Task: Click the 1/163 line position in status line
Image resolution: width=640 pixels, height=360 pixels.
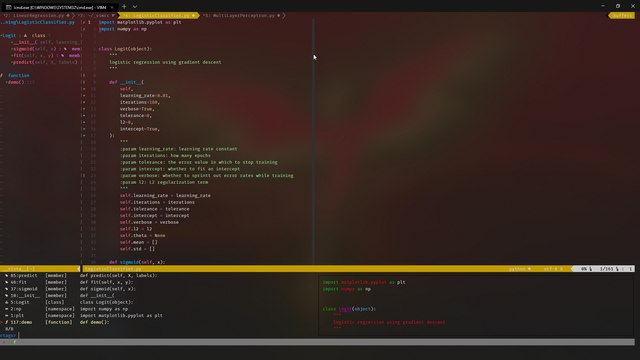Action: [607, 269]
